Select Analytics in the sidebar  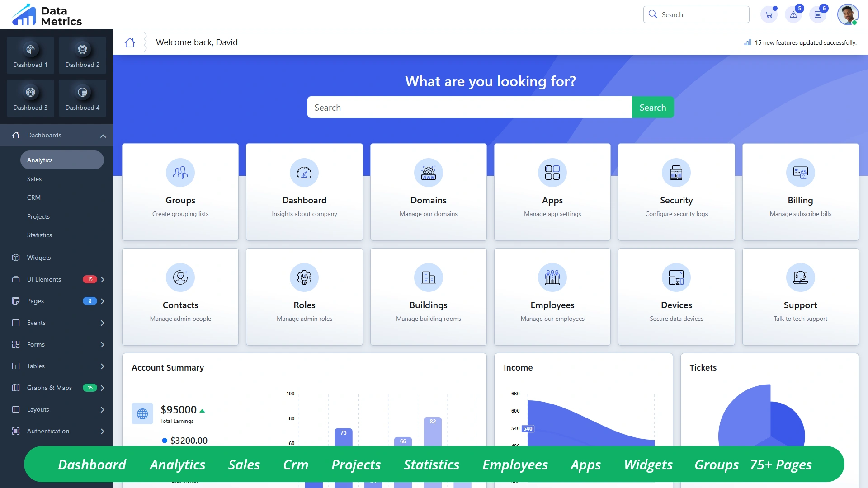40,160
